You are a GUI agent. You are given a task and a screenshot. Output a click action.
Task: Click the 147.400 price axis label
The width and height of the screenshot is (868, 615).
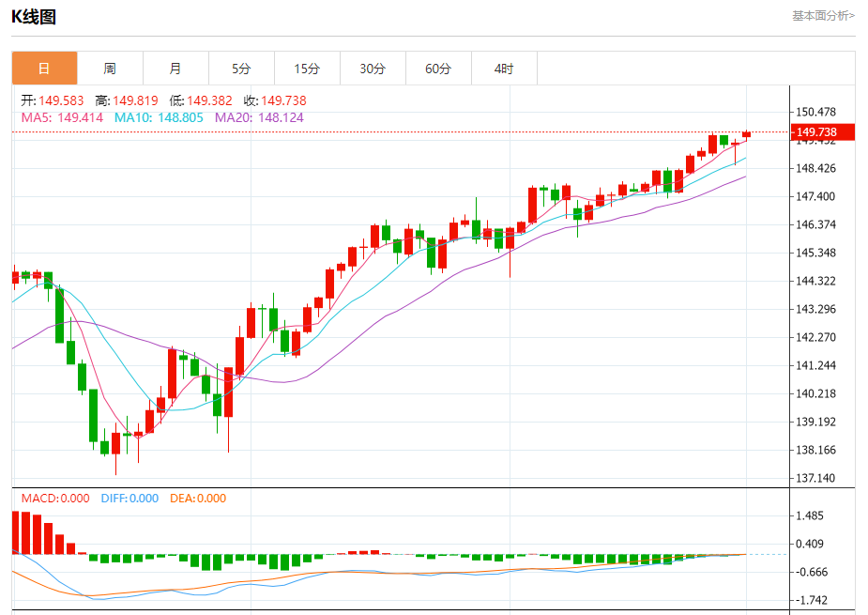(x=816, y=196)
